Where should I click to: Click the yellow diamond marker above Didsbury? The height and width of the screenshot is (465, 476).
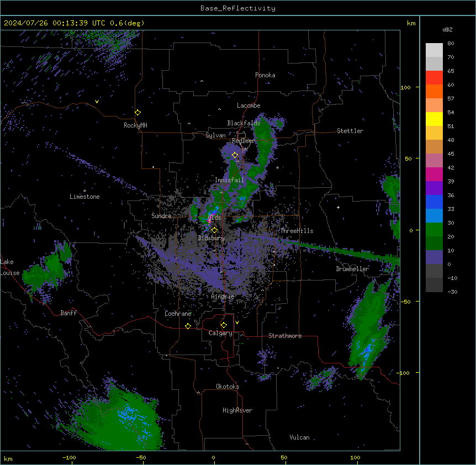(214, 230)
